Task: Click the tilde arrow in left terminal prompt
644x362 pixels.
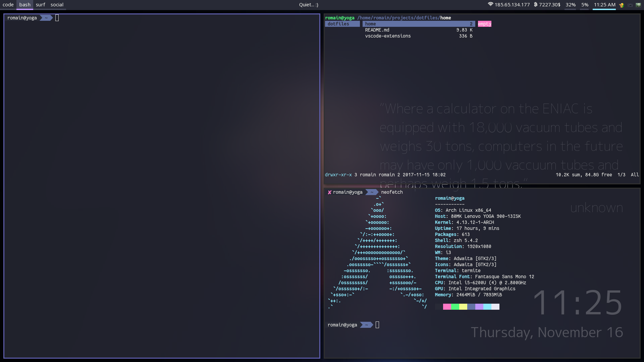Action: (x=46, y=18)
